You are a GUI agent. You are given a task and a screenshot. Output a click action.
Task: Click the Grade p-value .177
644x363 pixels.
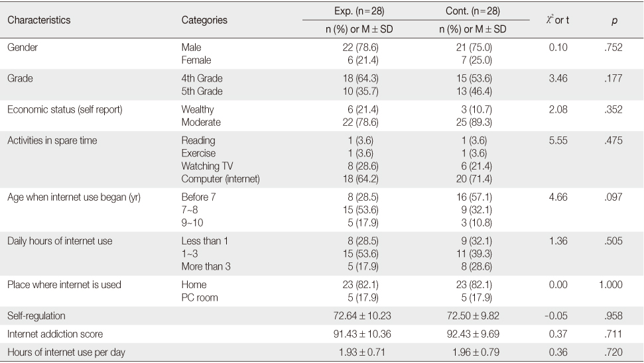pos(613,78)
